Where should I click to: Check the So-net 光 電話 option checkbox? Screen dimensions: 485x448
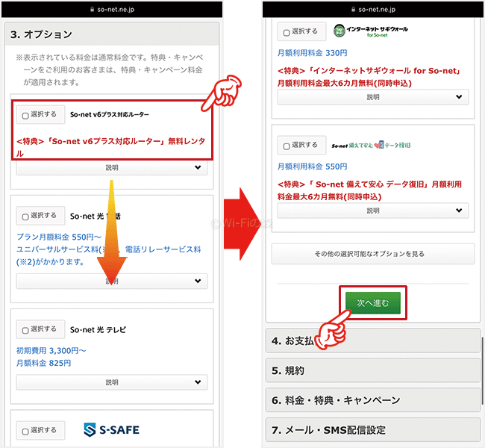tap(25, 217)
